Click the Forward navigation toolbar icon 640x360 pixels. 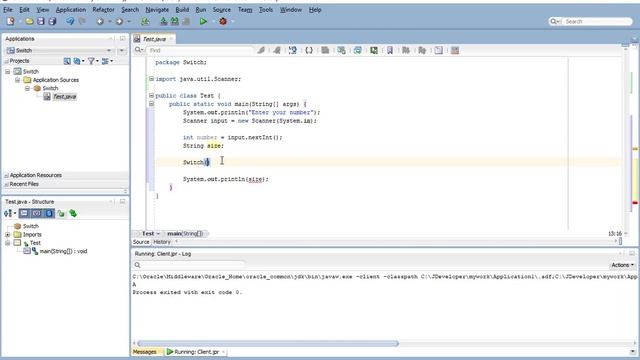(119, 21)
